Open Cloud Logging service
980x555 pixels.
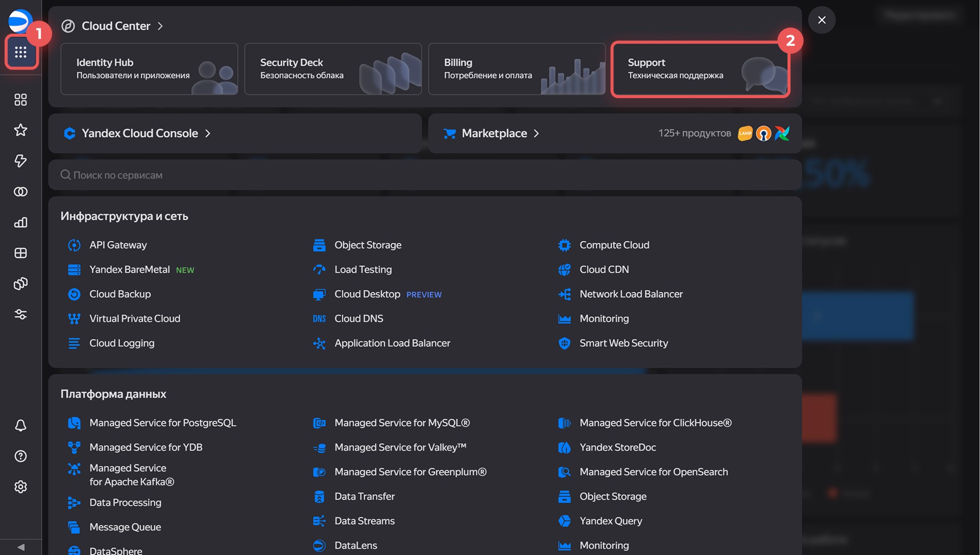(122, 343)
